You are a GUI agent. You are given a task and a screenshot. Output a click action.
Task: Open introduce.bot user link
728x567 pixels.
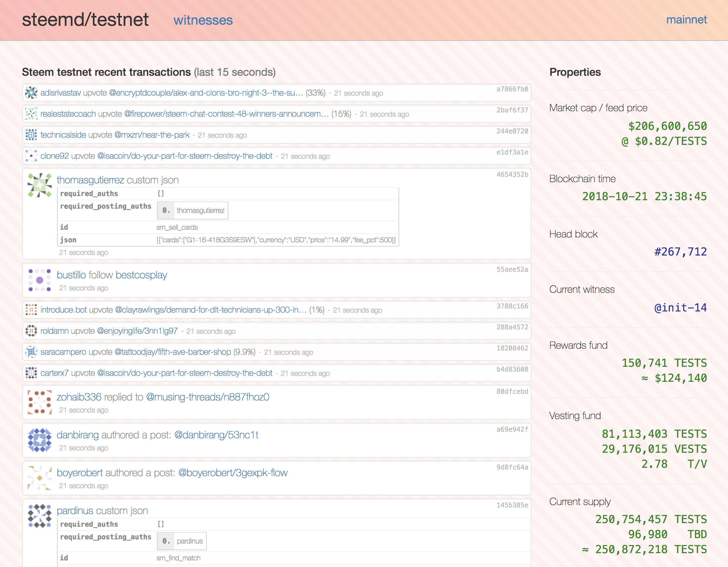point(64,310)
